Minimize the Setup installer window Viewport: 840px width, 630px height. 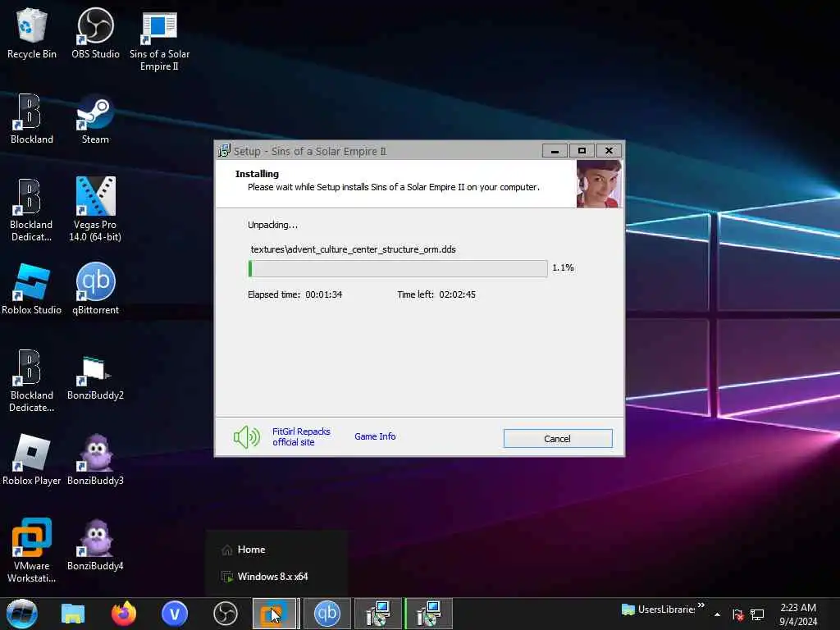click(555, 151)
